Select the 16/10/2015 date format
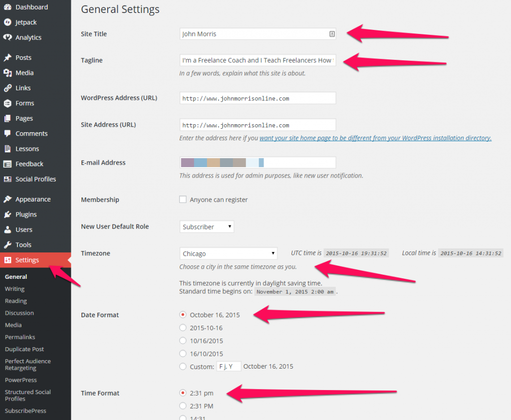 click(x=183, y=354)
